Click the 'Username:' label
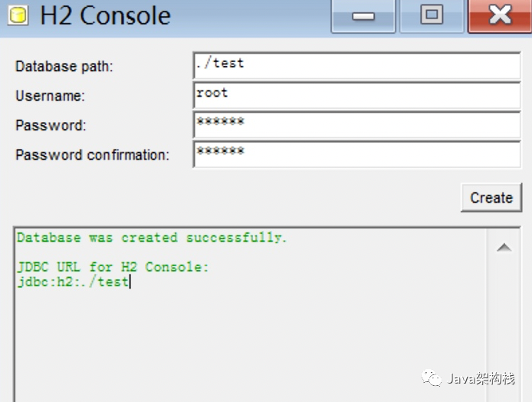Screen dimensions: 532x402 coord(51,96)
